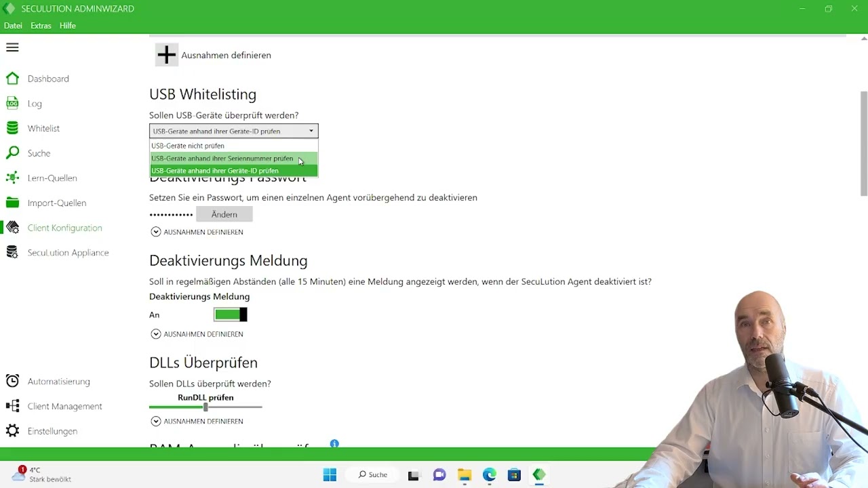Go to Einstellungen label
The image size is (868, 488).
(52, 431)
